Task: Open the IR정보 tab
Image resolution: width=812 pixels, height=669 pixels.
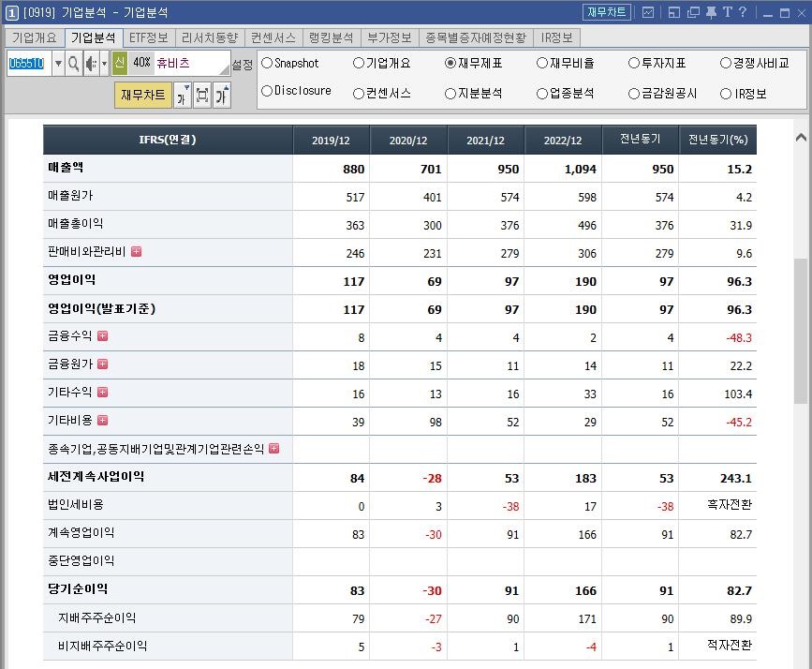Action: click(x=556, y=37)
